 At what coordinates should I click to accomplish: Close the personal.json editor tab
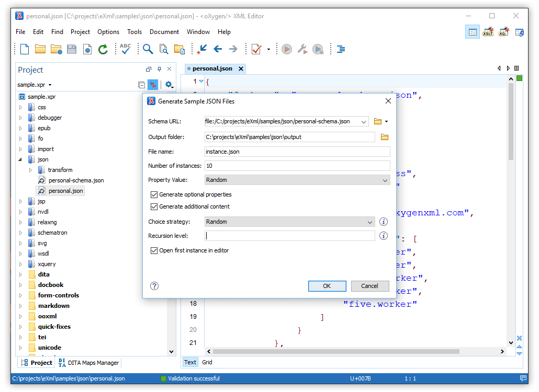point(241,68)
